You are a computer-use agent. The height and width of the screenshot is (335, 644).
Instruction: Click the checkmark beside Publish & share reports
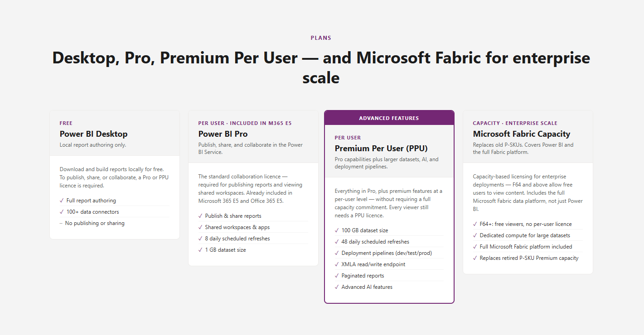(x=200, y=216)
